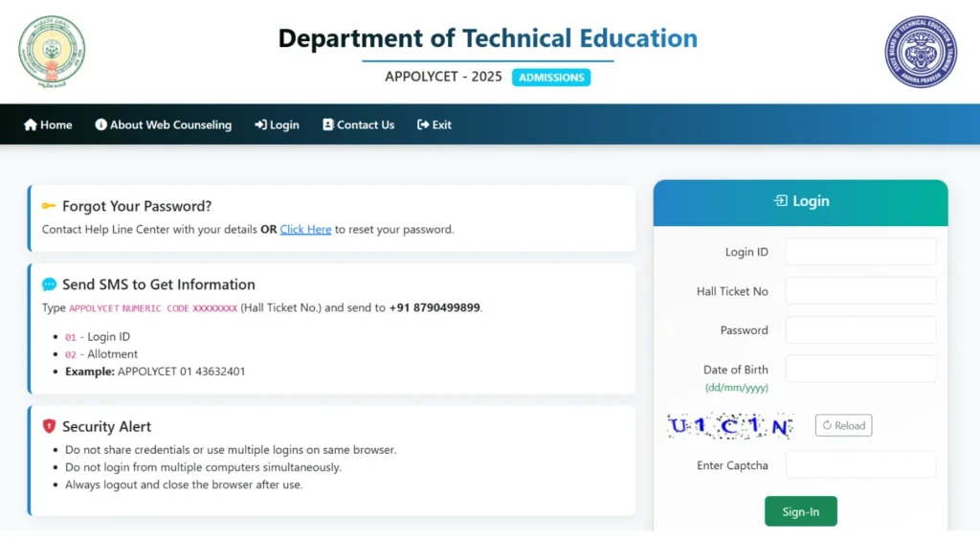Focus the Password input field
This screenshot has width=980, height=542.
[860, 330]
